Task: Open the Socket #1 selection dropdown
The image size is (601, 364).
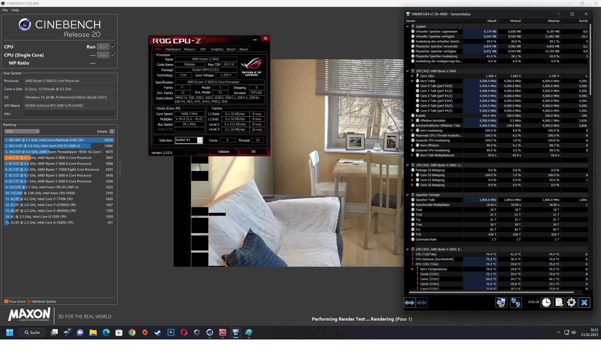Action: 200,140
